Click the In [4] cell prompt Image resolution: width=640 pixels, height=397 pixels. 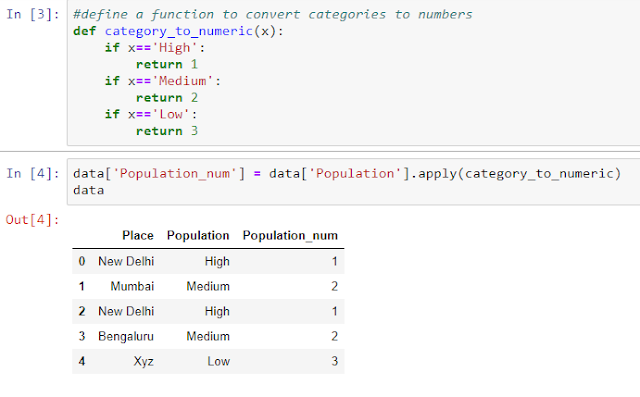click(33, 173)
